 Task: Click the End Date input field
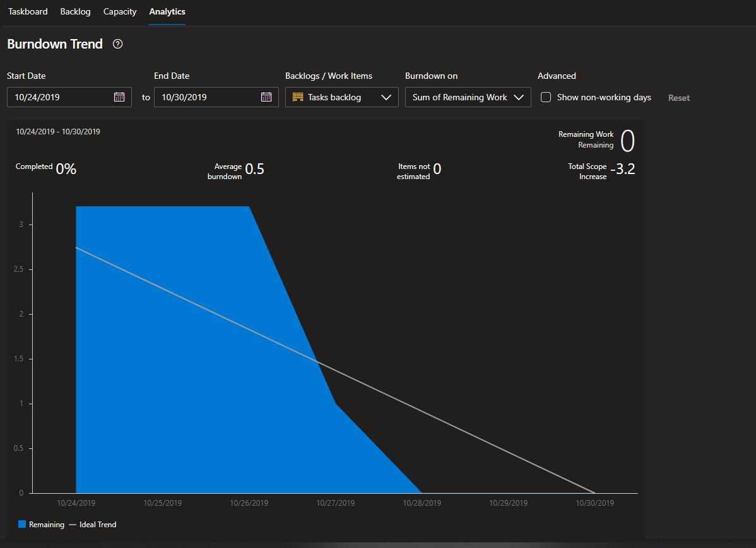coord(208,97)
